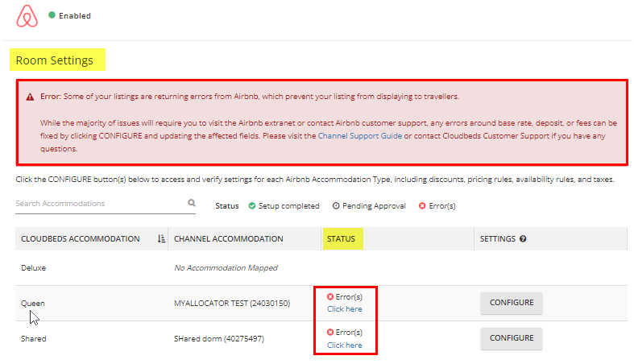Click the red error icon in the Queen row
This screenshot has width=634, height=364.
click(330, 297)
